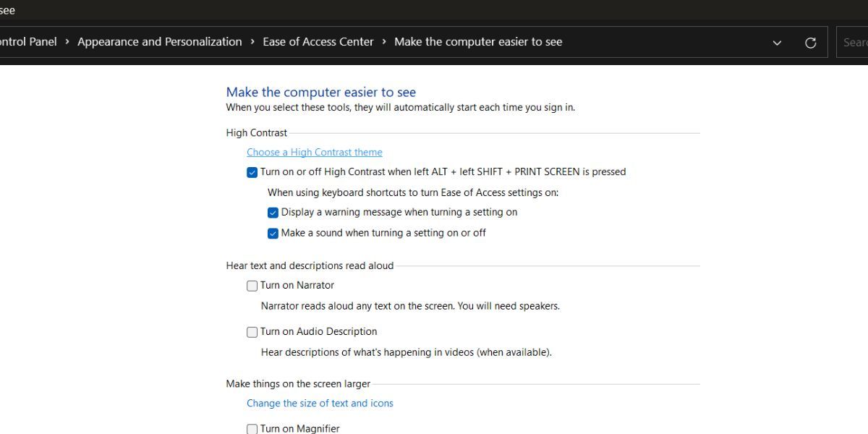Expand chevron after Ease of Access Center
The width and height of the screenshot is (868, 434).
[x=384, y=42]
